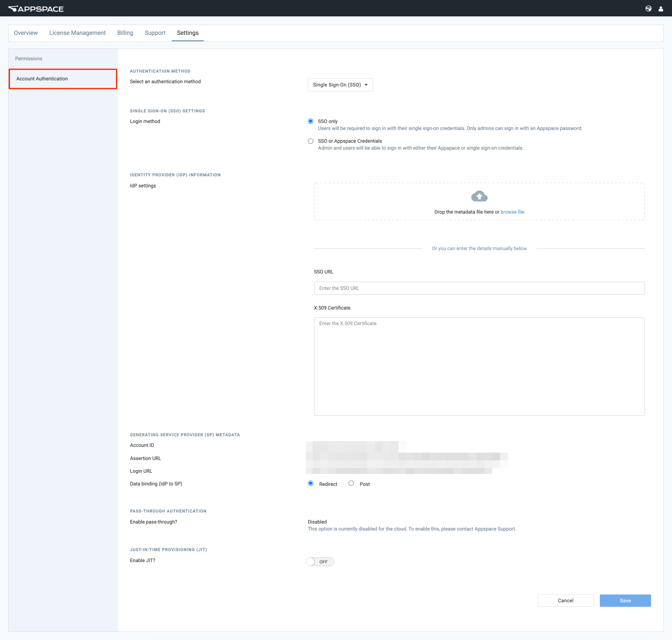672x640 pixels.
Task: Select SSO or Appspace Credentials option
Action: pos(310,141)
